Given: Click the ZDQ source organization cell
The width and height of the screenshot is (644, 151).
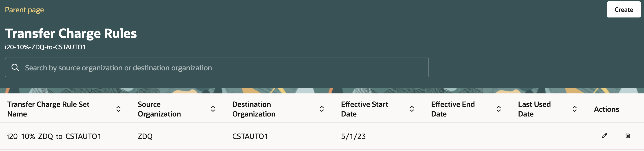Looking at the screenshot, I should 145,136.
